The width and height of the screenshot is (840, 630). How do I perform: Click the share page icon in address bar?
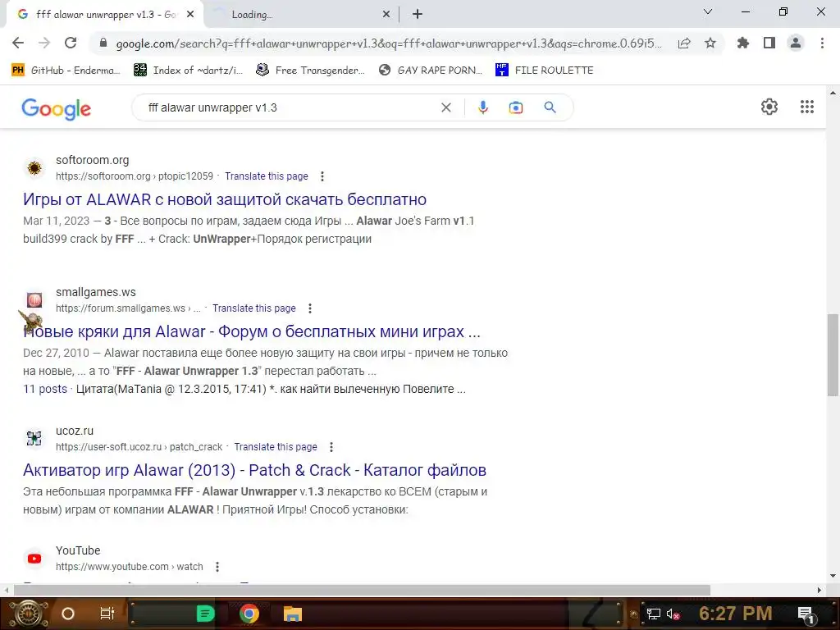(684, 43)
